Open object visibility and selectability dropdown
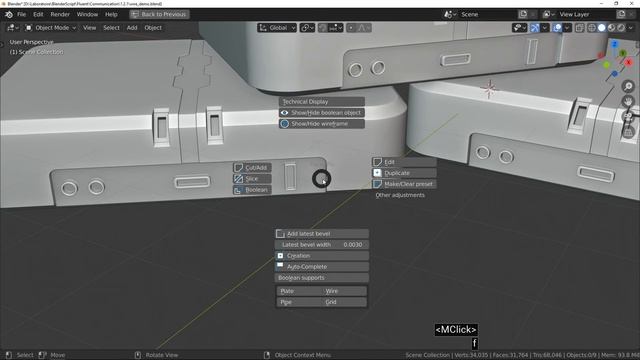This screenshot has height=360, width=640. click(520, 28)
